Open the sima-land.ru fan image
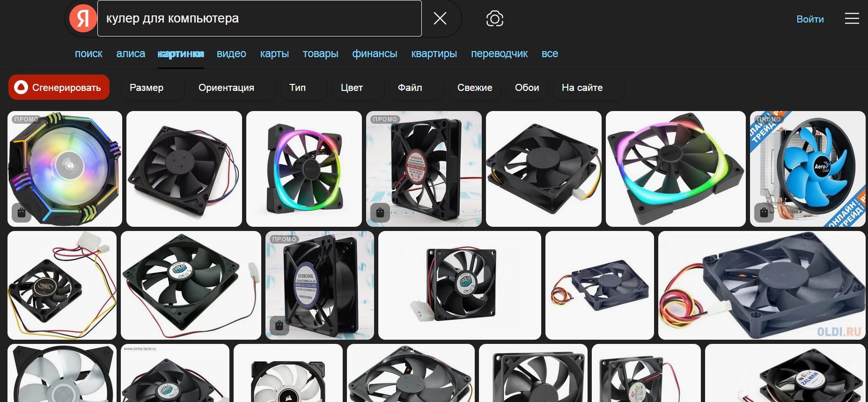Screen dimensions: 868x402 pos(175,373)
